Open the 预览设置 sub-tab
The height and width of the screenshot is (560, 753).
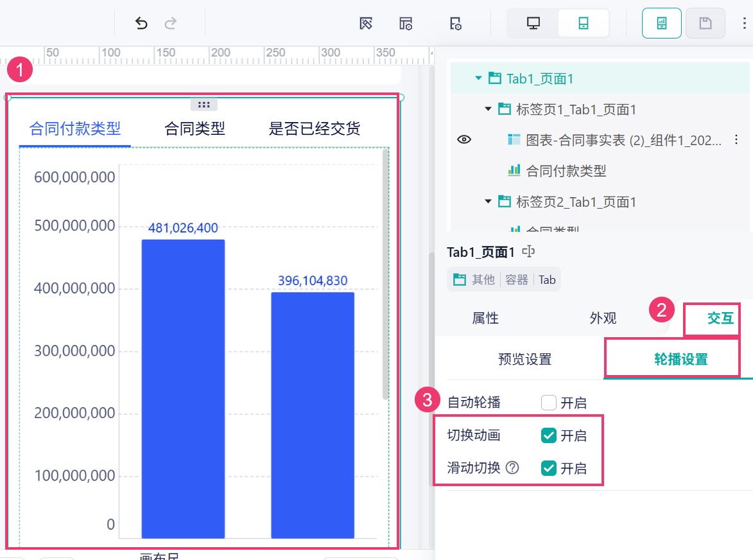tap(525, 359)
